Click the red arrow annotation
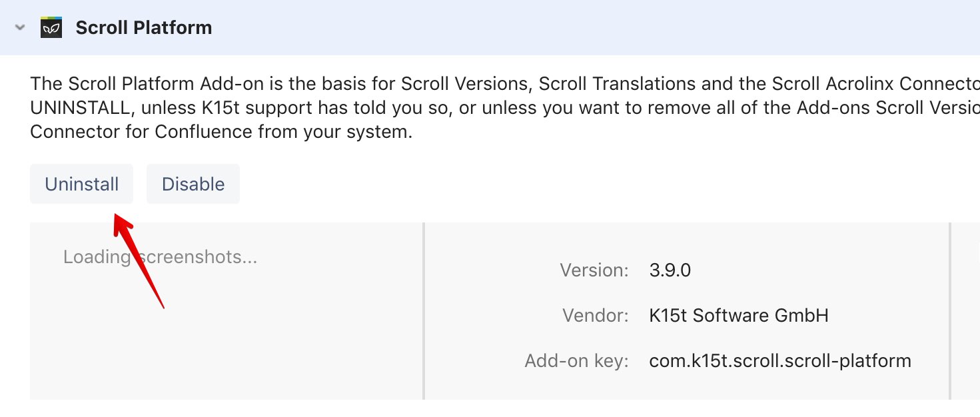980x417 pixels. tap(139, 261)
